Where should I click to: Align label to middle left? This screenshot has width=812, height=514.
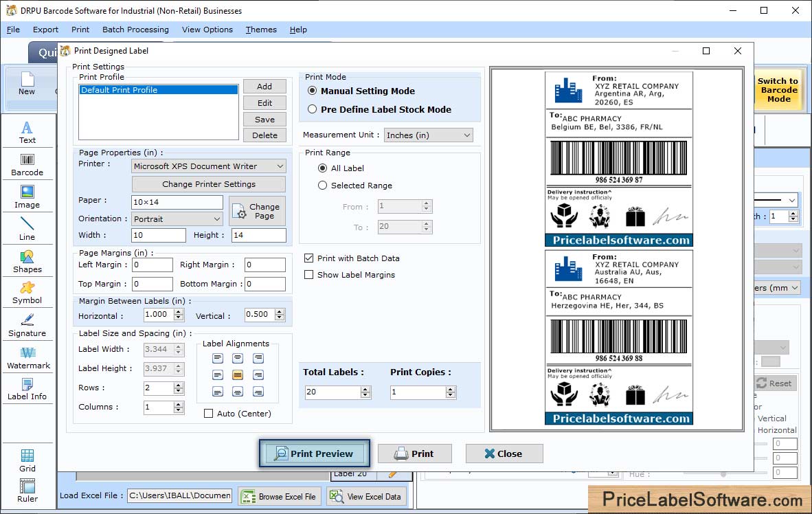218,375
